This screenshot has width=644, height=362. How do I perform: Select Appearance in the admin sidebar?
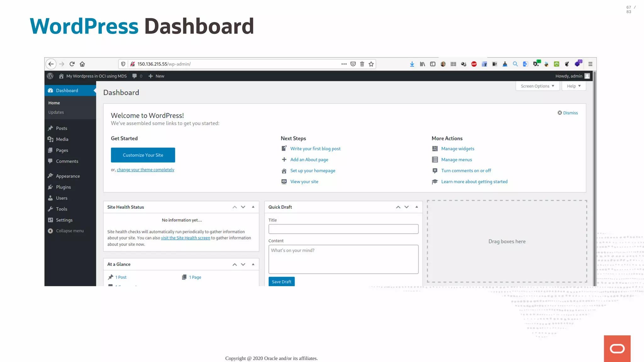(68, 176)
